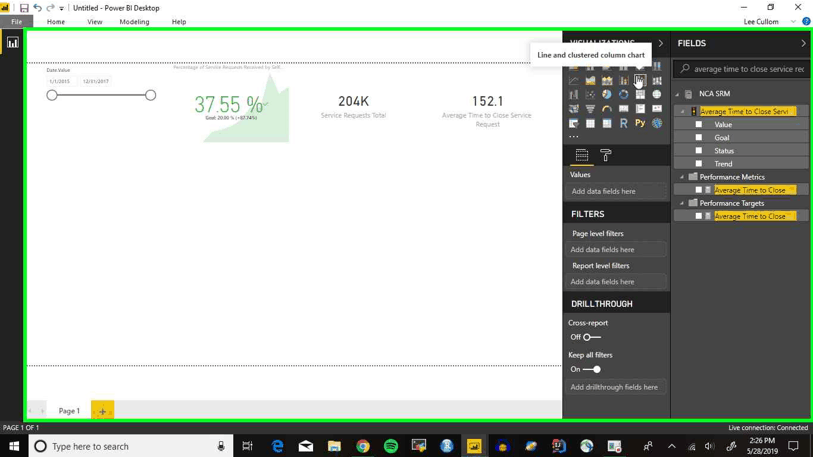Select the R script visual
Image resolution: width=813 pixels, height=457 pixels.
coord(623,123)
